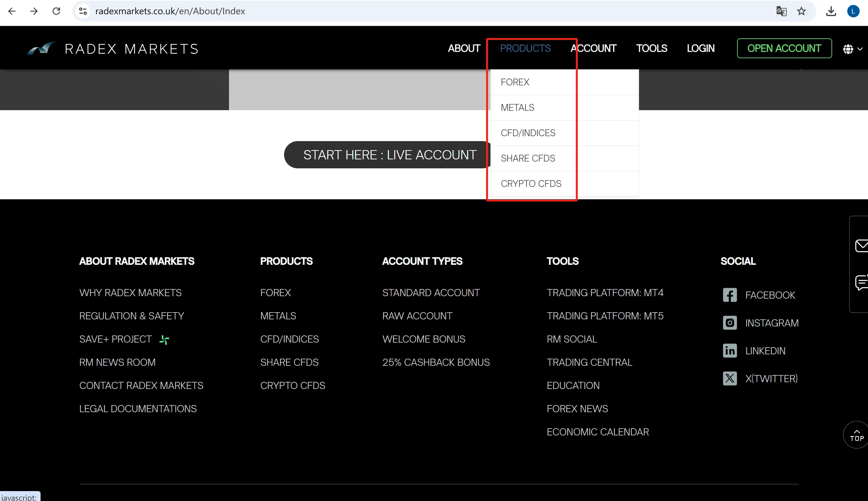Click CFD/INDICES in footer Products column
868x501 pixels.
(x=289, y=339)
